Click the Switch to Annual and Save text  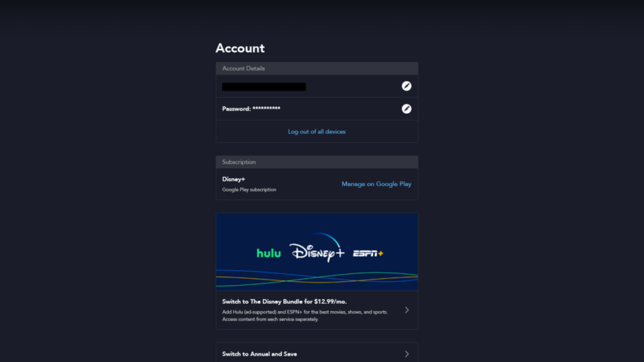click(259, 354)
